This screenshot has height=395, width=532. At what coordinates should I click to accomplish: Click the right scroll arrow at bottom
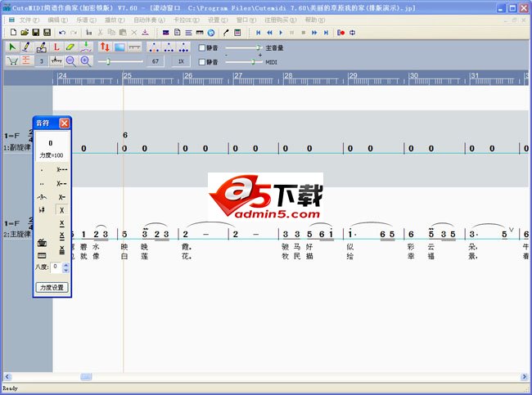pos(524,377)
